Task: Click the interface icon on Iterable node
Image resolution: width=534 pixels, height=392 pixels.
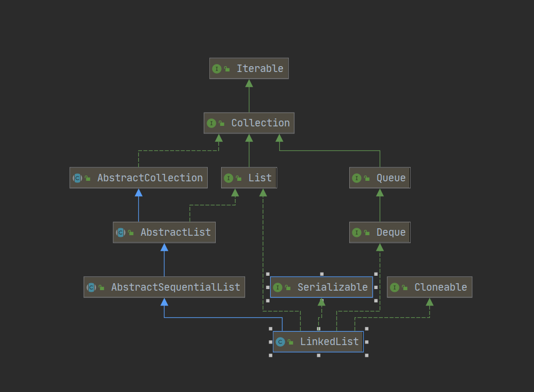Action: click(x=217, y=69)
